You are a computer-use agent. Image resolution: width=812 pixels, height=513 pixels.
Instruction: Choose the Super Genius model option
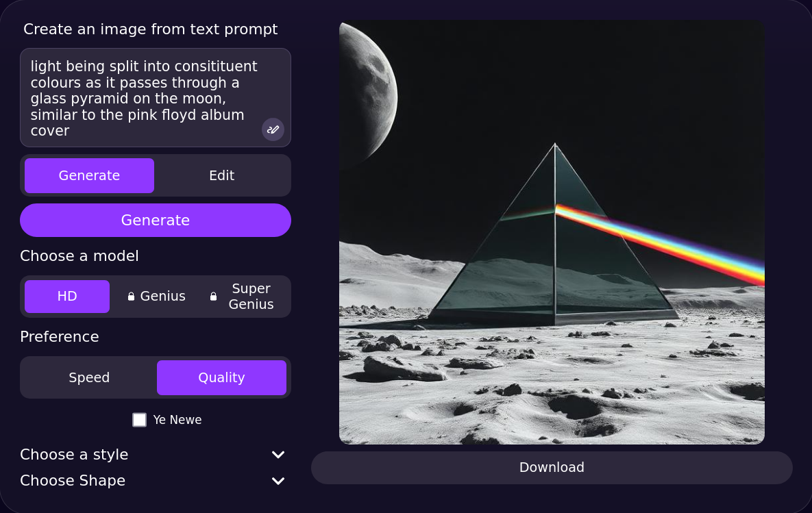click(x=243, y=296)
